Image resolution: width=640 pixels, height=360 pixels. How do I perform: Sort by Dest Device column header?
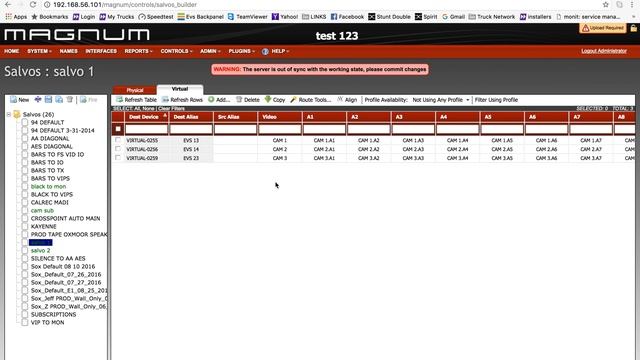pyautogui.click(x=146, y=117)
